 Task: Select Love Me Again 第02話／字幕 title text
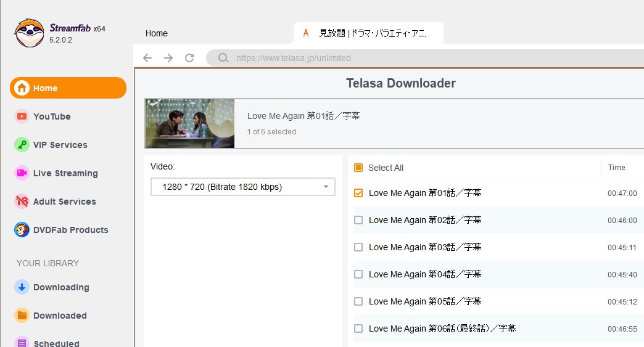coord(425,220)
